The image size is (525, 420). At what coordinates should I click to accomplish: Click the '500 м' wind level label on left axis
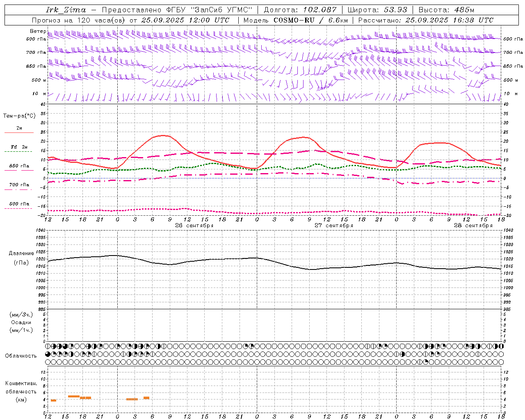point(39,80)
